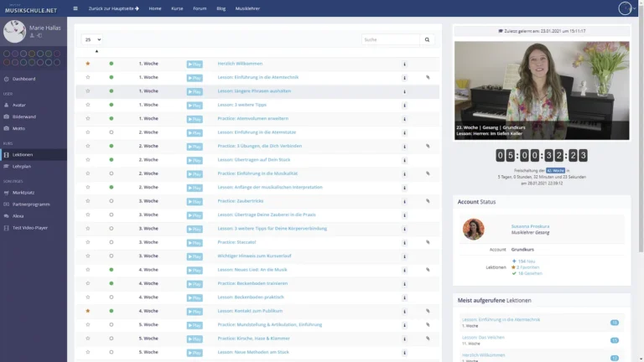Click info icon for Wichtiger Hinweis zum Kursverlauf

click(404, 256)
